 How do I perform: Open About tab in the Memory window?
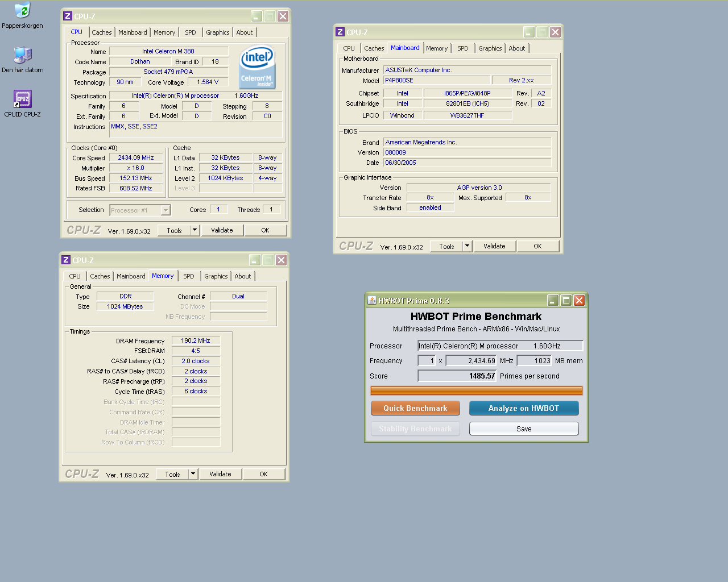pyautogui.click(x=243, y=276)
